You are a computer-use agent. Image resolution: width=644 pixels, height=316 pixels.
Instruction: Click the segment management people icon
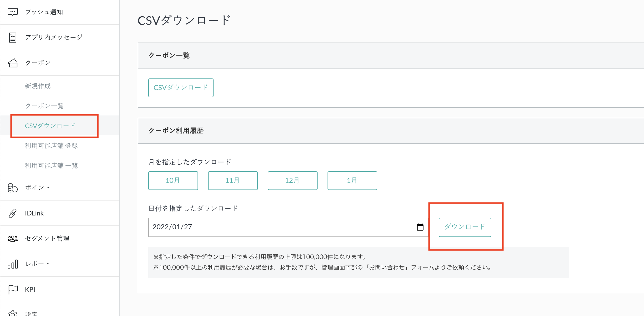[x=13, y=239]
